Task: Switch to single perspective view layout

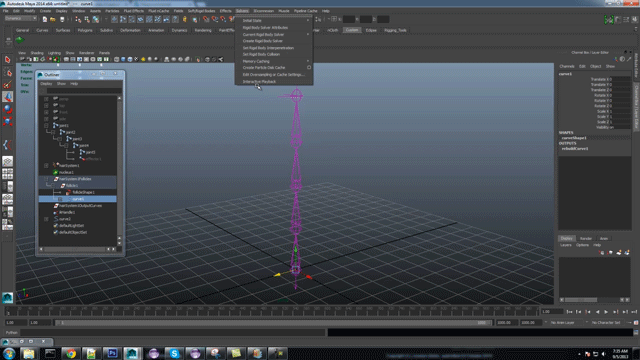Action: point(7,162)
